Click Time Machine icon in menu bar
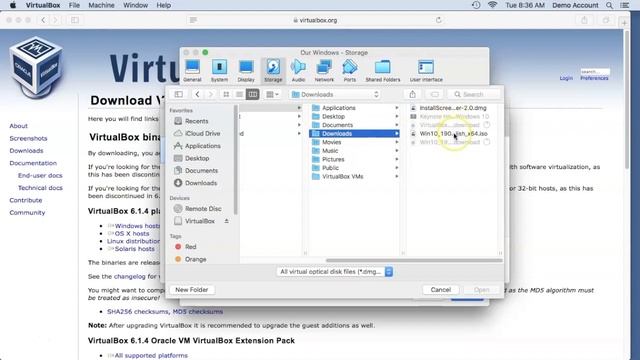 pyautogui.click(x=476, y=5)
